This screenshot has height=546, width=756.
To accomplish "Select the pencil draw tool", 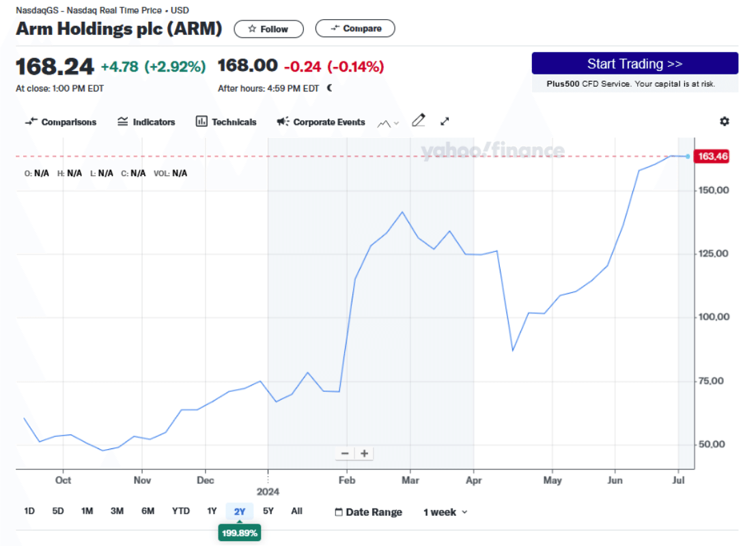I will tap(419, 121).
